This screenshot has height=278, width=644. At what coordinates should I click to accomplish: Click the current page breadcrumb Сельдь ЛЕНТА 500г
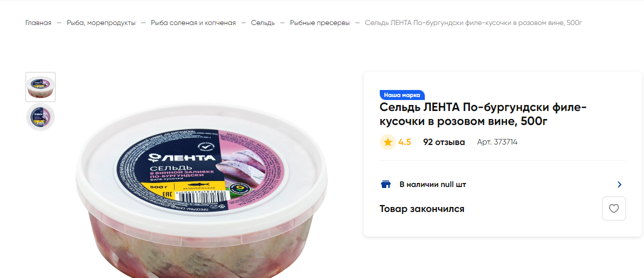pos(473,23)
